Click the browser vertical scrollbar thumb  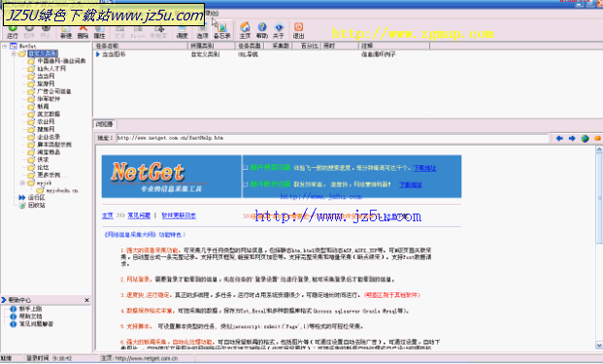(x=599, y=198)
